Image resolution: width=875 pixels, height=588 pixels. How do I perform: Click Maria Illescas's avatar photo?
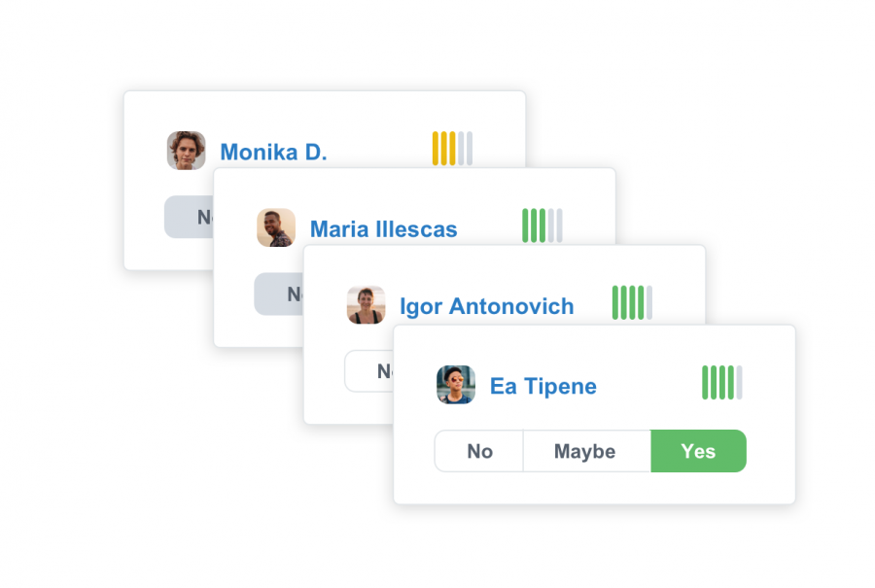(x=276, y=227)
